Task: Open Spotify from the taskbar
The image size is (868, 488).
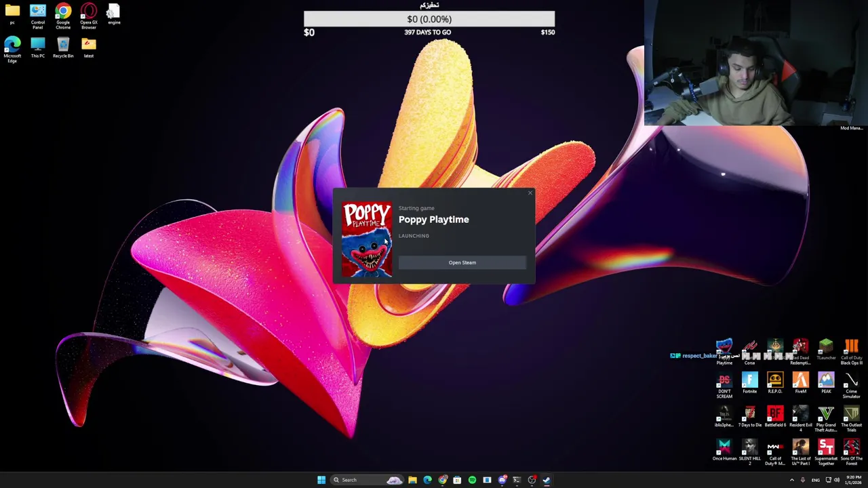Action: point(472,480)
